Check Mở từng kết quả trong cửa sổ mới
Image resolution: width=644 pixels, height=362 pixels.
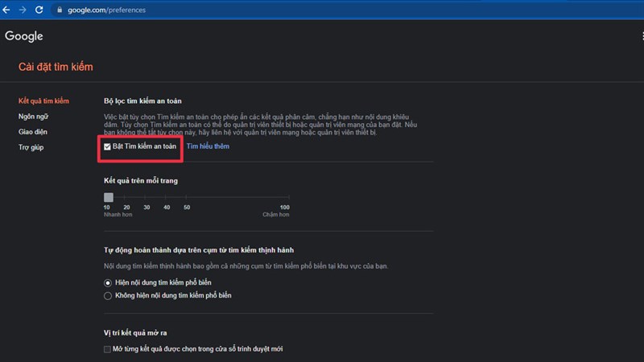point(107,349)
